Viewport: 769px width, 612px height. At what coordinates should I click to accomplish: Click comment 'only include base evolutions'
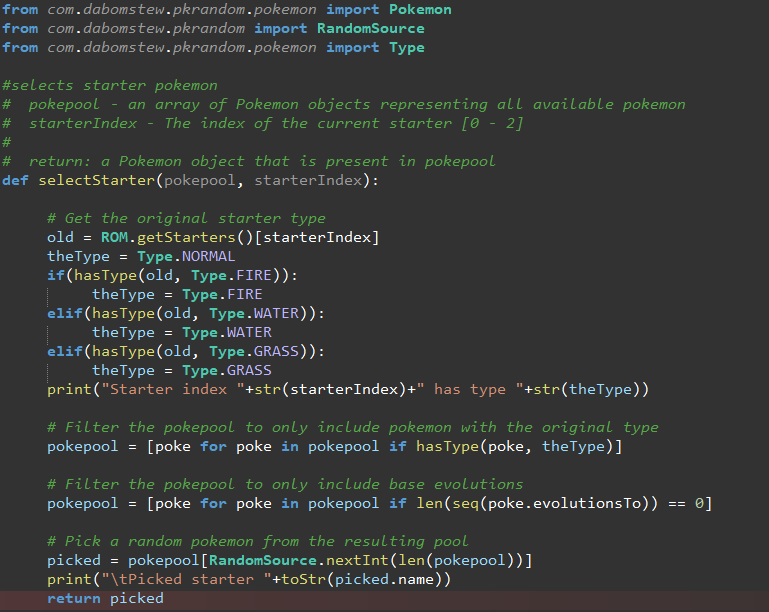point(397,484)
